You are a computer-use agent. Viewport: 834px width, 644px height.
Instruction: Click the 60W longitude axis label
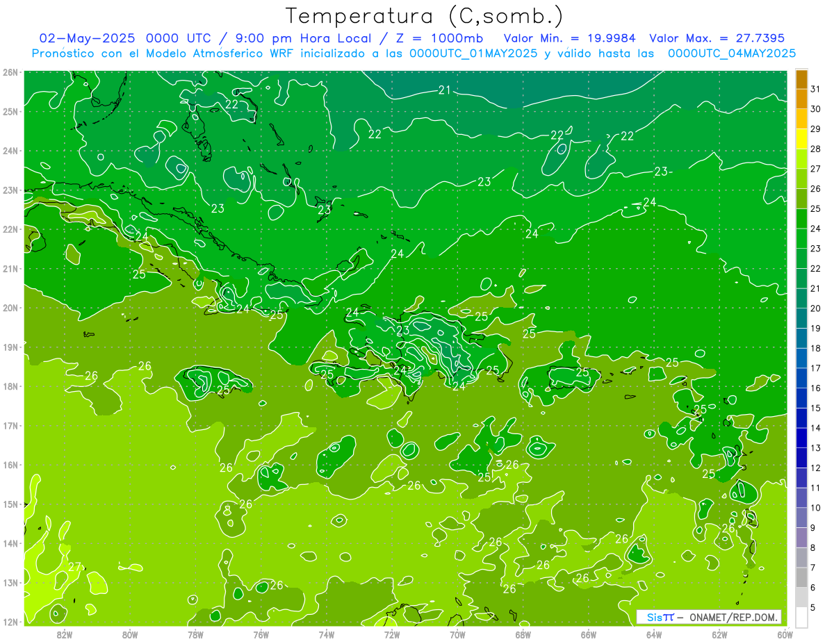785,634
